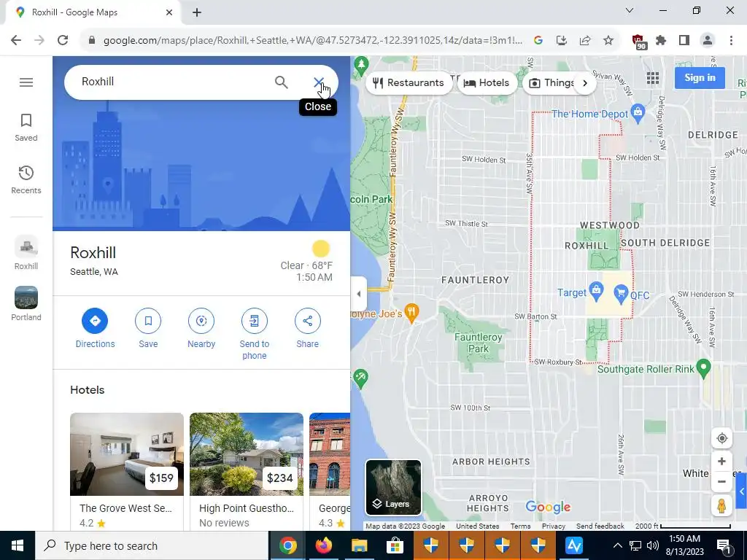Get Directions to Roxhill
This screenshot has height=560, width=747.
click(95, 328)
